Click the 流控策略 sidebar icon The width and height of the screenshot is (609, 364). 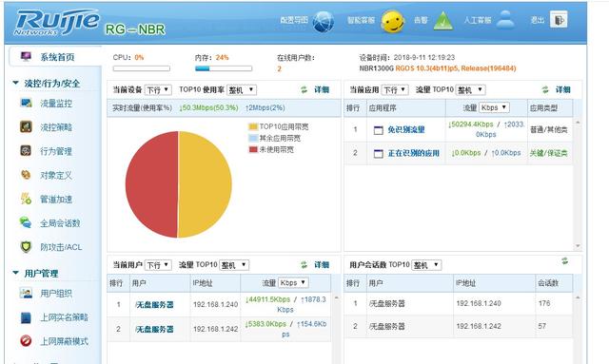[26, 127]
